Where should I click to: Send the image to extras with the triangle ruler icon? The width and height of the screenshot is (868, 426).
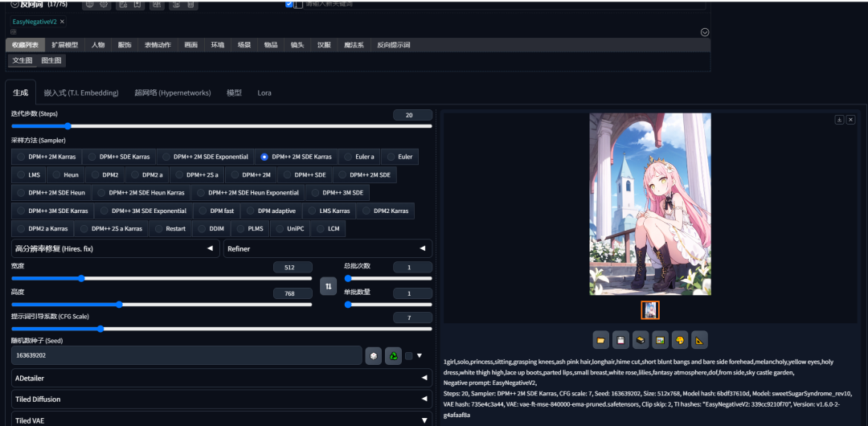click(700, 339)
